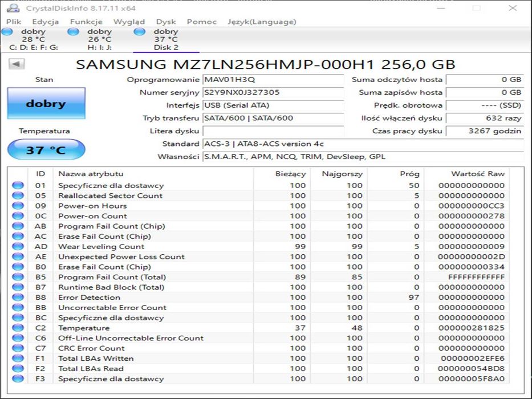This screenshot has height=399, width=532.
Task: Click status orb for Total LBAs Written
Action: pyautogui.click(x=18, y=359)
